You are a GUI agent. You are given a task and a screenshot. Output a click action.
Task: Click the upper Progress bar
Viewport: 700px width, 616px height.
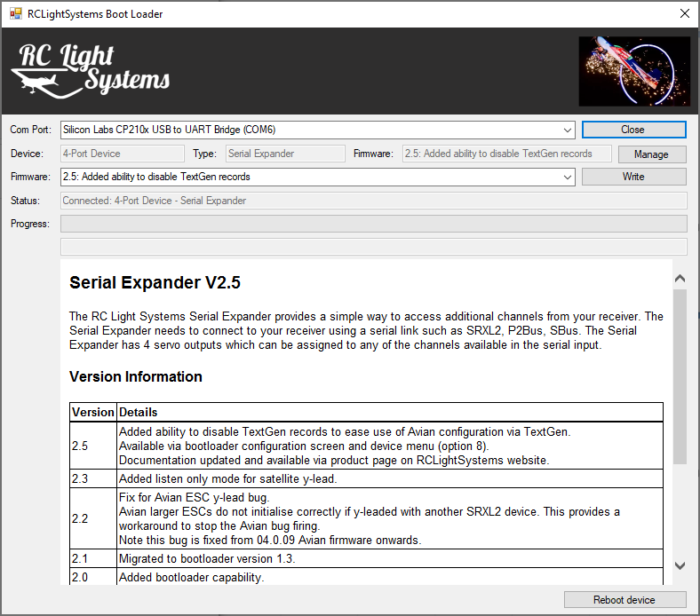pos(373,224)
